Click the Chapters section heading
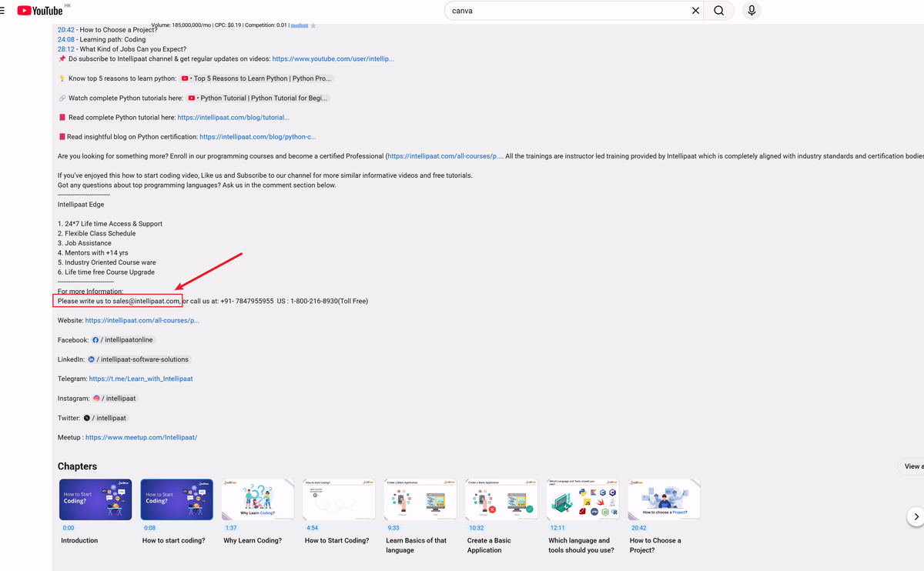This screenshot has height=571, width=924. [77, 466]
